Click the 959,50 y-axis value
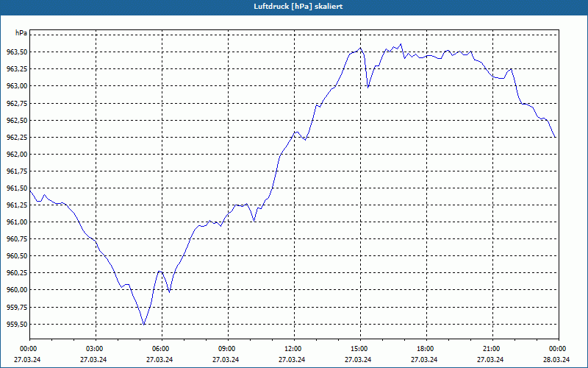Viewport: 588px width, 368px height. 17,324
